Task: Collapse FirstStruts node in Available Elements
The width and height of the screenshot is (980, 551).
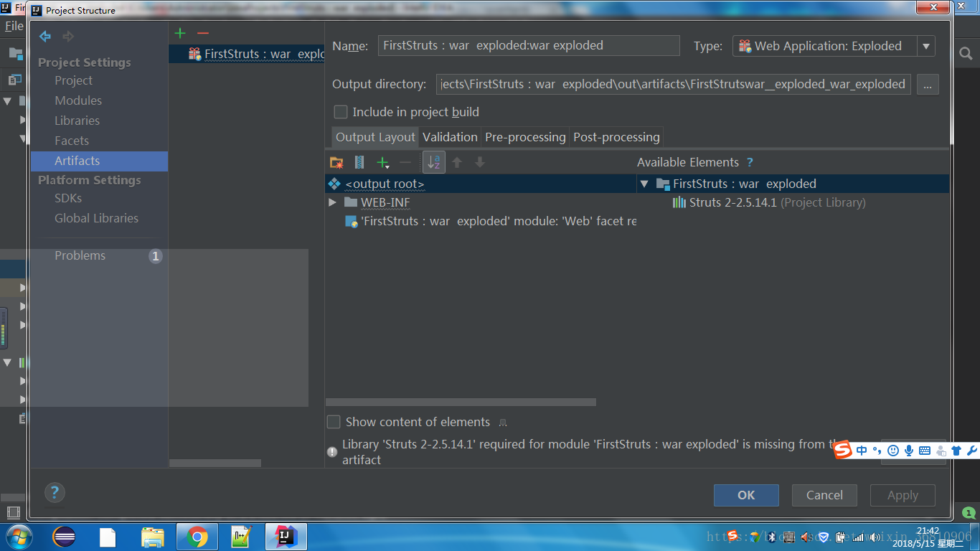Action: [x=644, y=184]
